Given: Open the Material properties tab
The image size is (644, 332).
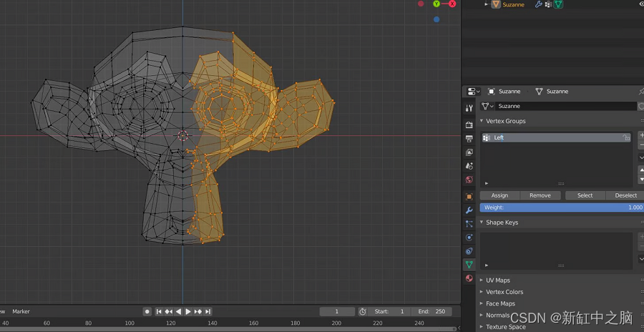Looking at the screenshot, I should pyautogui.click(x=469, y=278).
